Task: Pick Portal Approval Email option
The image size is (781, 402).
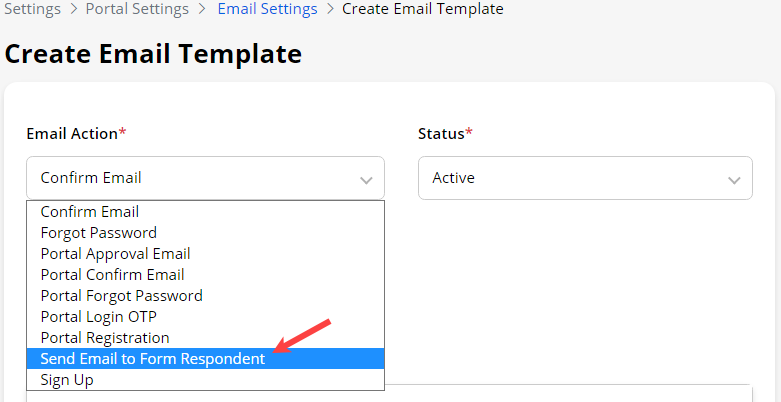Action: pos(115,254)
